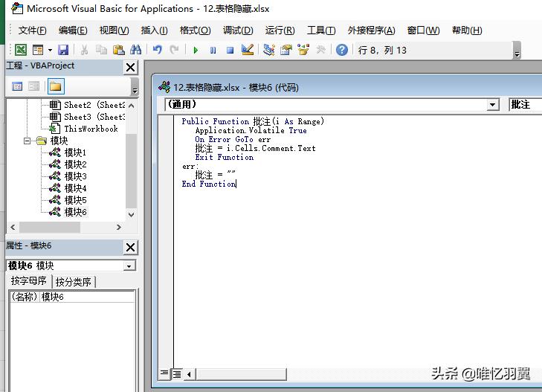Toggle Design Mode icon
The image size is (542, 392).
pyautogui.click(x=248, y=50)
